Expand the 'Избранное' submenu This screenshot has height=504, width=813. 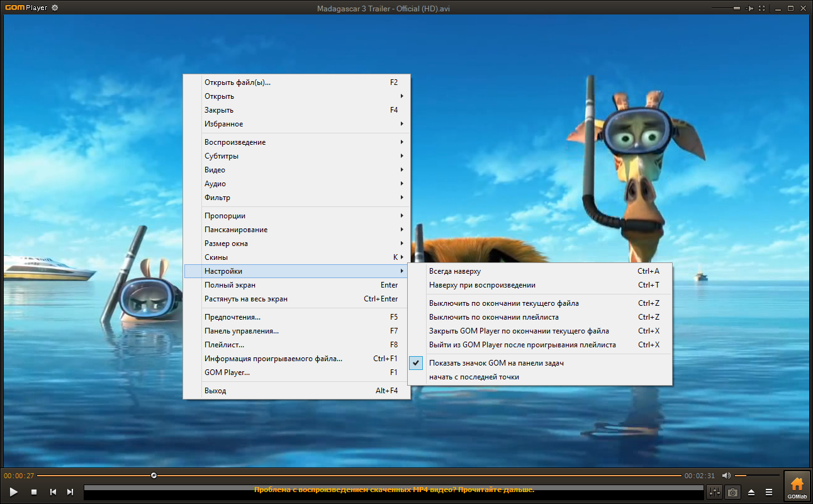[x=296, y=124]
